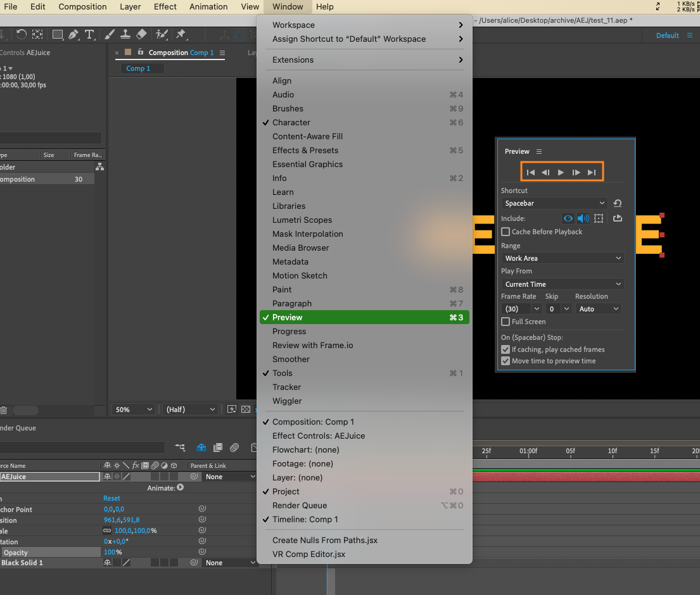This screenshot has height=595, width=700.
Task: Open the Preview panel menu icon
Action: [x=539, y=152]
